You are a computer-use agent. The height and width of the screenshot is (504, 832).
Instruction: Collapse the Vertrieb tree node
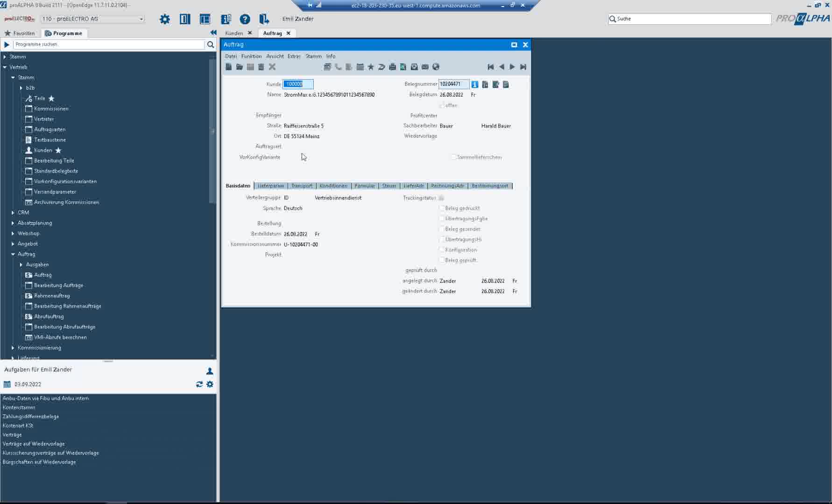[5, 67]
